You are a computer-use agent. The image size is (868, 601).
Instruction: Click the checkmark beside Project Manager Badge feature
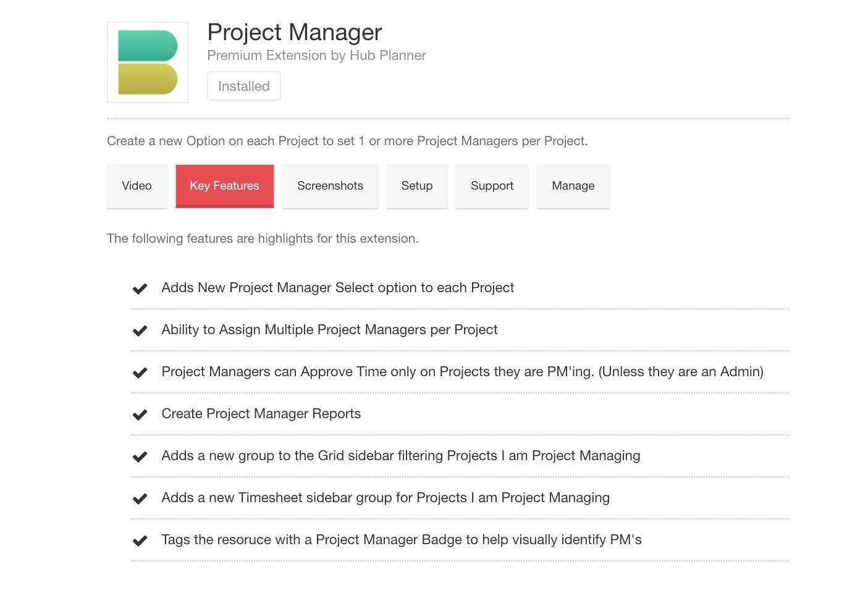140,540
